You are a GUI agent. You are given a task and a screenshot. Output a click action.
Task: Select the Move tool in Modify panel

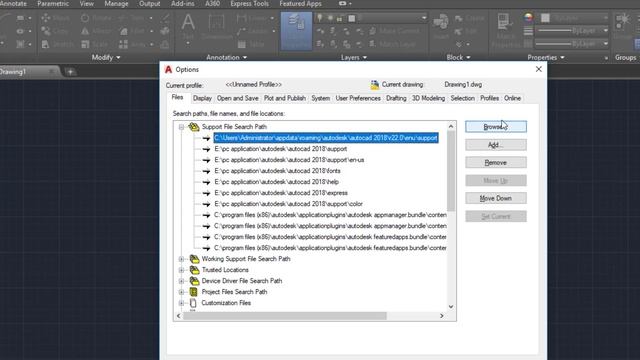56,18
